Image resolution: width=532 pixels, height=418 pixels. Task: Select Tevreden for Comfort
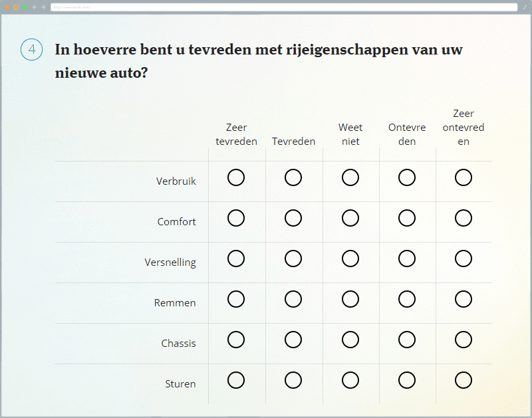click(x=293, y=218)
